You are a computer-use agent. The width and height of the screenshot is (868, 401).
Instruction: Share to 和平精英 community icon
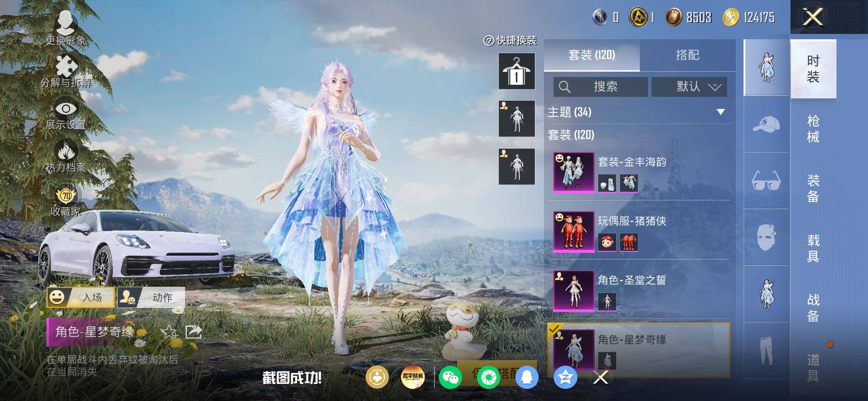[x=413, y=377]
